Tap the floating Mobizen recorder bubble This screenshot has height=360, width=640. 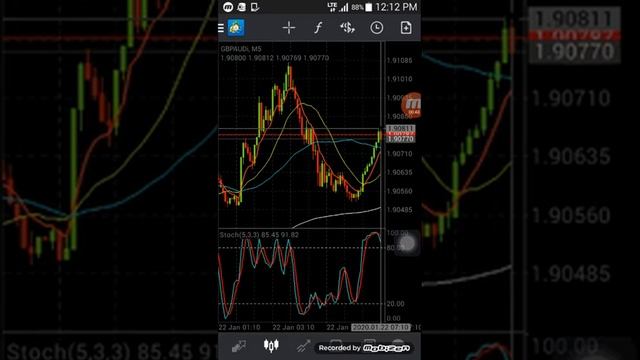pyautogui.click(x=411, y=105)
